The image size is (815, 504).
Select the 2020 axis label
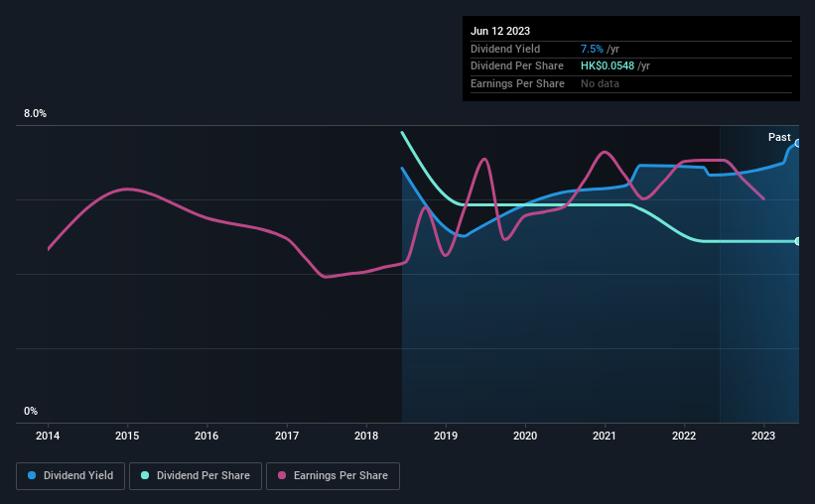[525, 436]
